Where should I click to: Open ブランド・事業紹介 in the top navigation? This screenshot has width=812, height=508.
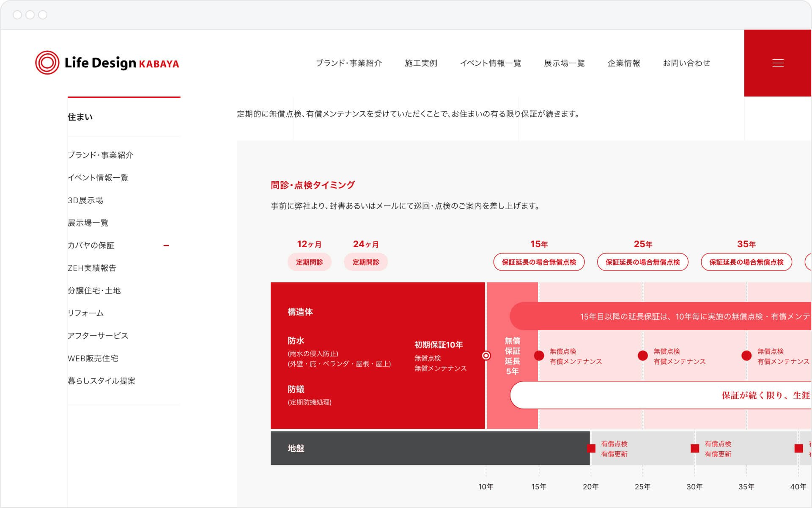348,63
